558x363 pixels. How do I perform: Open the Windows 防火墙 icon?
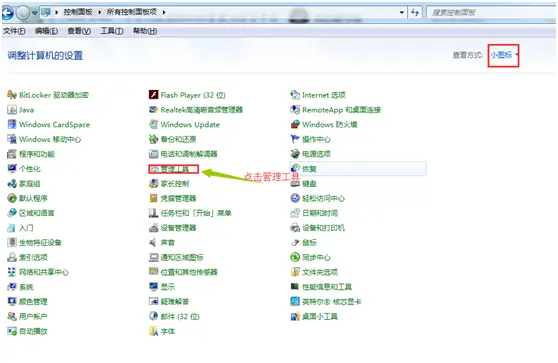(295, 125)
